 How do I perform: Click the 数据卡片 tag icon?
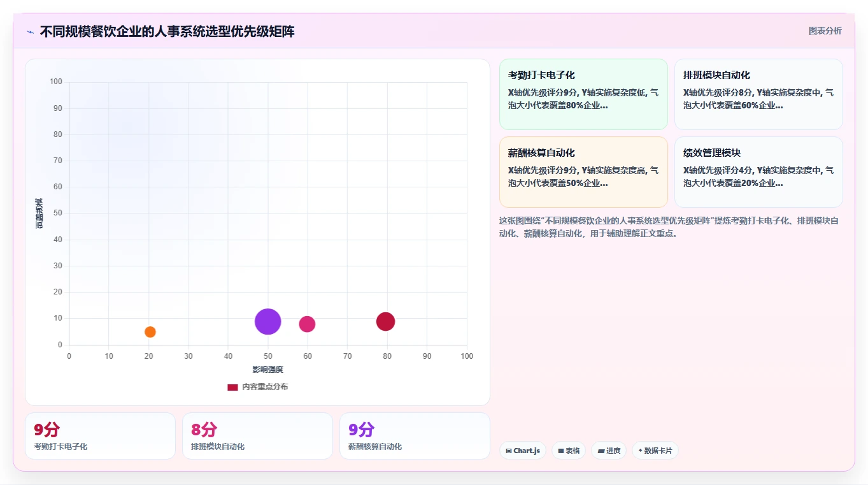(x=641, y=451)
